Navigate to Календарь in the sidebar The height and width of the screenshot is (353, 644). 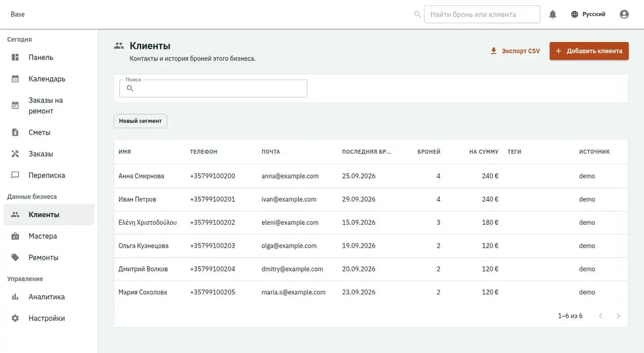pyautogui.click(x=49, y=79)
